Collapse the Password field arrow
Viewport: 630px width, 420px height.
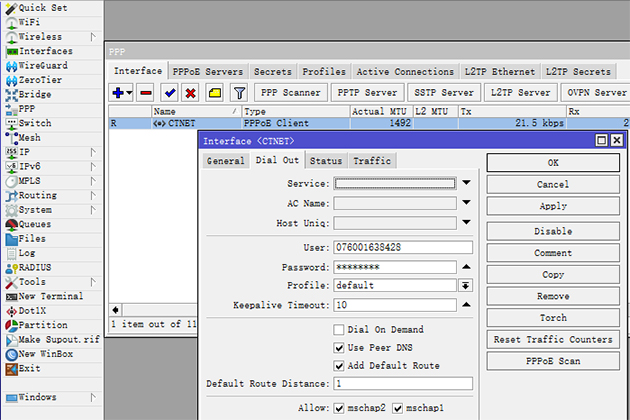pyautogui.click(x=466, y=267)
